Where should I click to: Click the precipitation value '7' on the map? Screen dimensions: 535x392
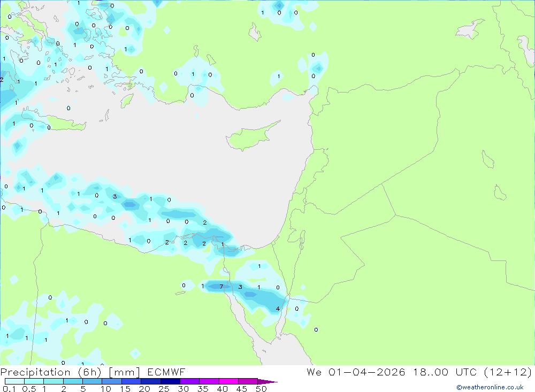tap(221, 287)
